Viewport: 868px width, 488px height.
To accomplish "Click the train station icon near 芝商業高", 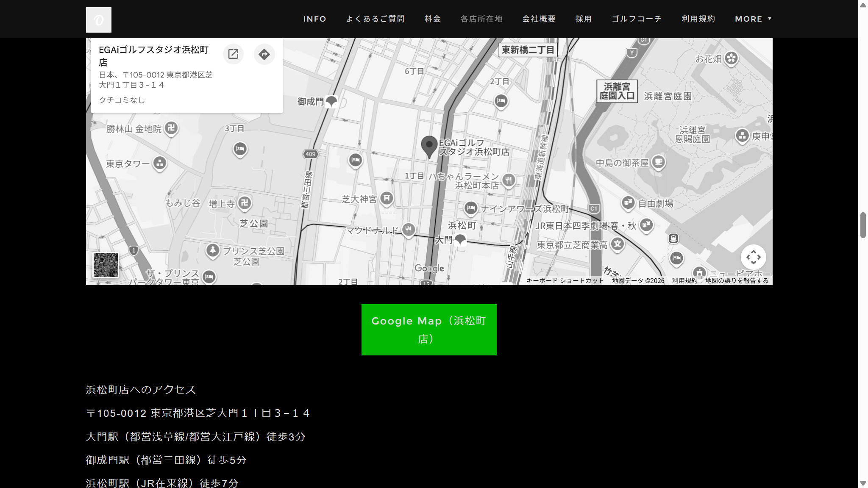I will (x=673, y=238).
